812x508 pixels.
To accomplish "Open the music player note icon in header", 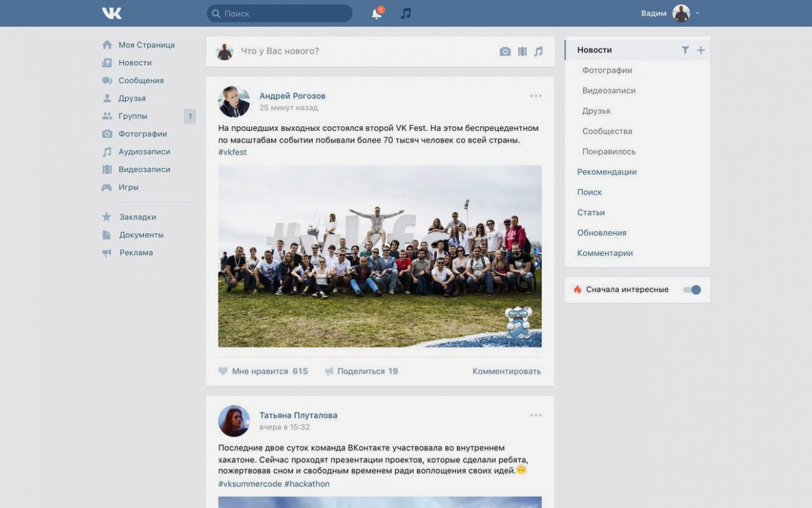I will tap(406, 13).
